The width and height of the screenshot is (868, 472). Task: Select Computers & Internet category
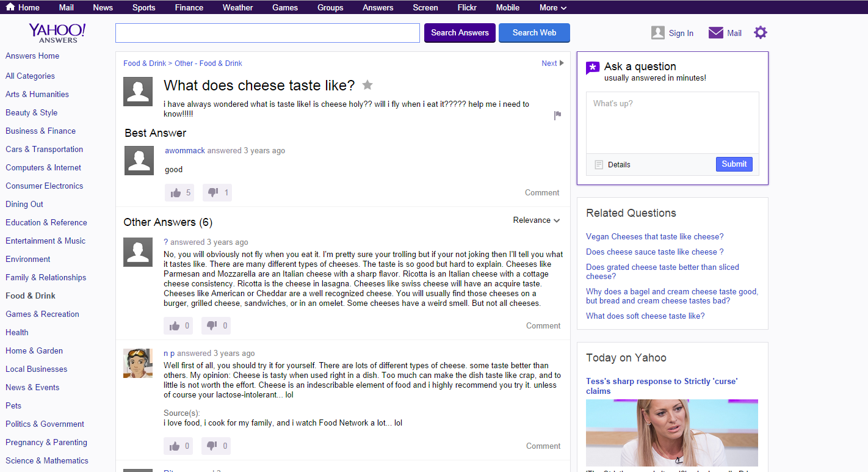click(x=43, y=167)
